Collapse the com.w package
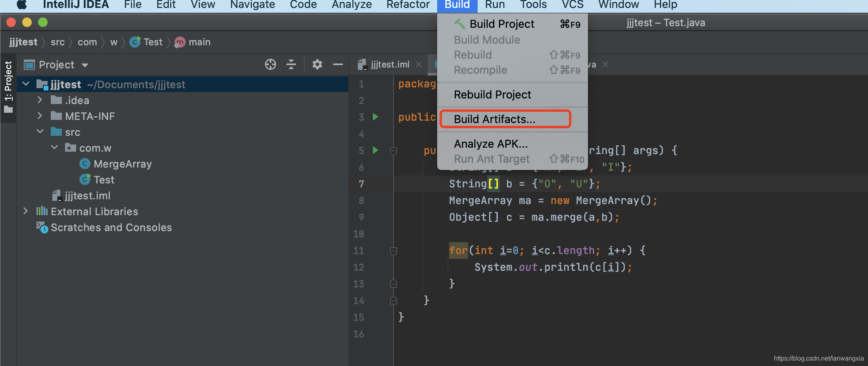The width and height of the screenshot is (868, 366). click(x=55, y=148)
